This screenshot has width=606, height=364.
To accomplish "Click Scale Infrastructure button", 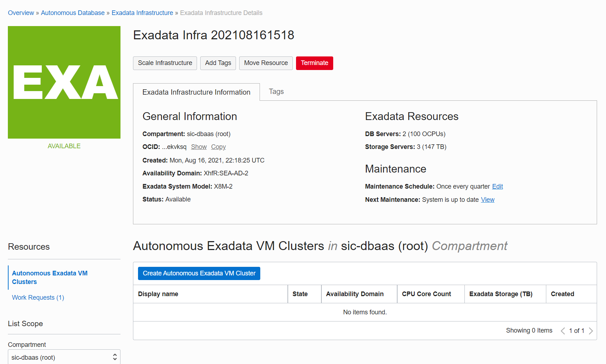I will [165, 63].
